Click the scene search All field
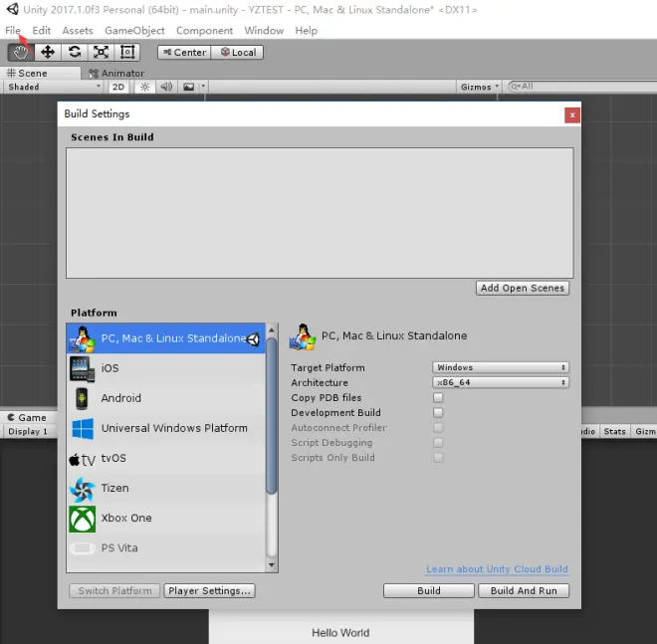The width and height of the screenshot is (657, 644). [x=582, y=87]
